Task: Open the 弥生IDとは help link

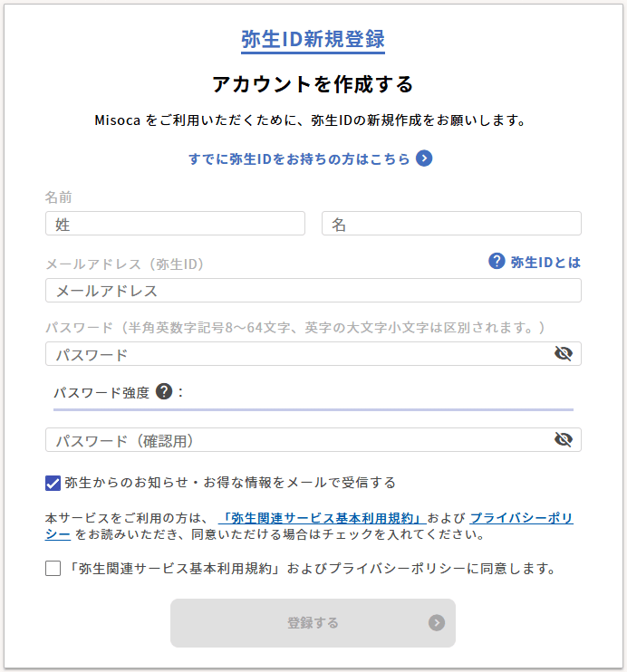Action: (545, 262)
